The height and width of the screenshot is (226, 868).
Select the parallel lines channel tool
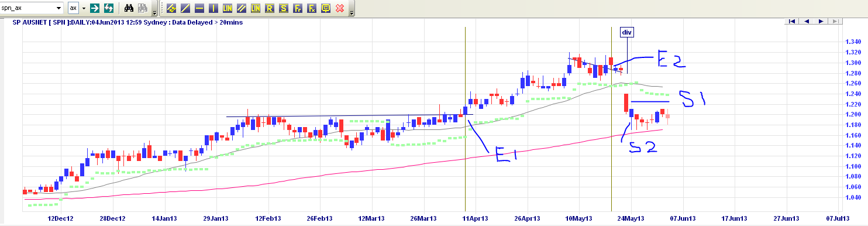[242, 8]
